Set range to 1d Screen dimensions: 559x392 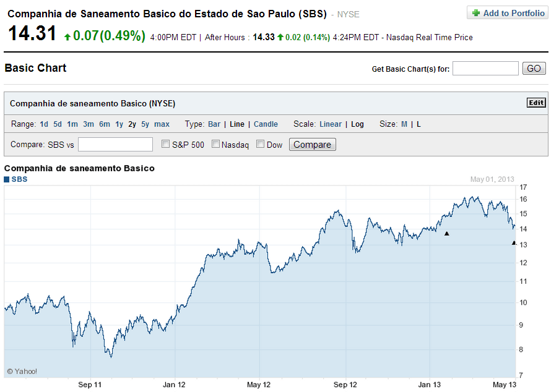[x=44, y=124]
